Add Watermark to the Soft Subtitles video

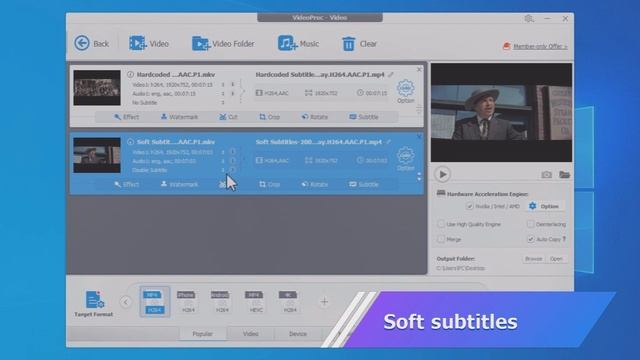[179, 184]
